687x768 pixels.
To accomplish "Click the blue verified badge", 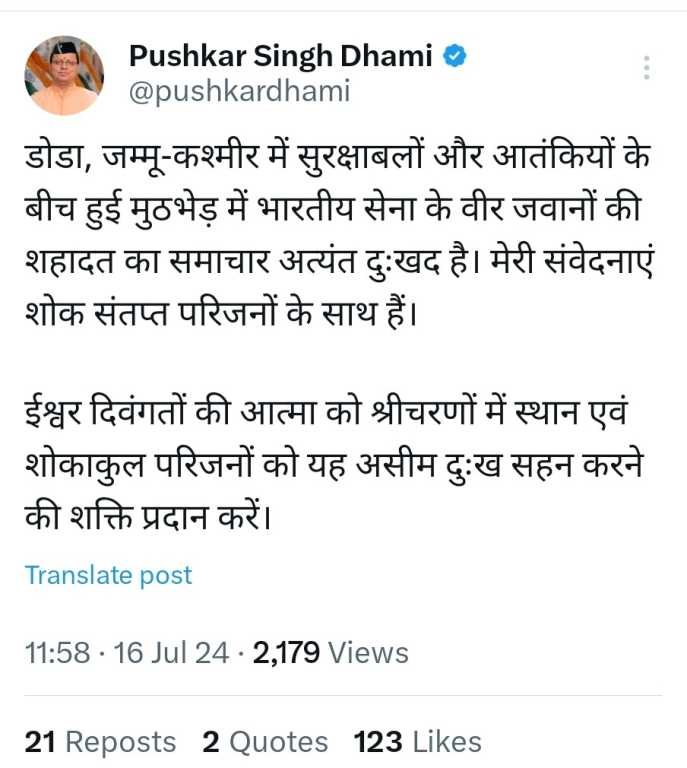I will tap(455, 56).
